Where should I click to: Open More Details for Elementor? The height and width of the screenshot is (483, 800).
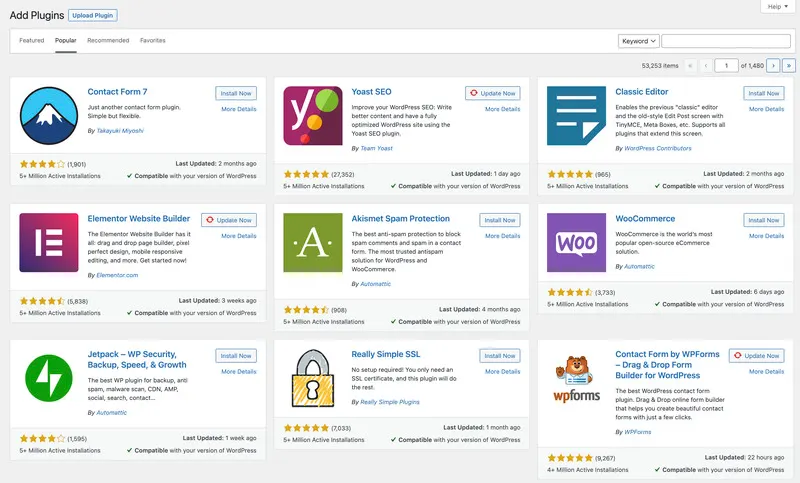tap(239, 236)
